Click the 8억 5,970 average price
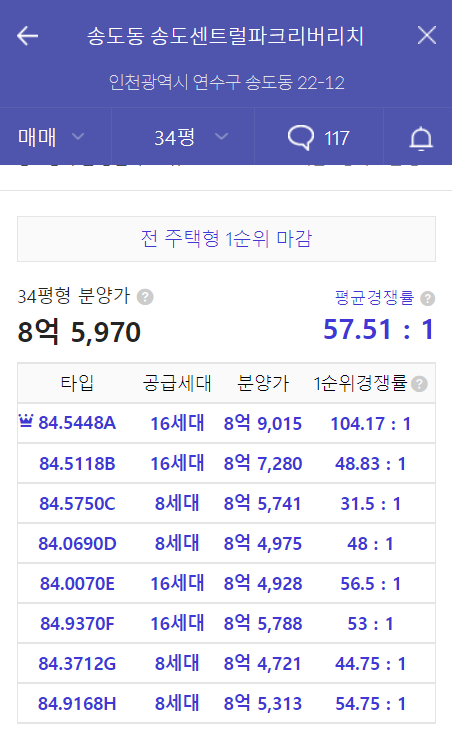This screenshot has height=730, width=452. pyautogui.click(x=79, y=332)
